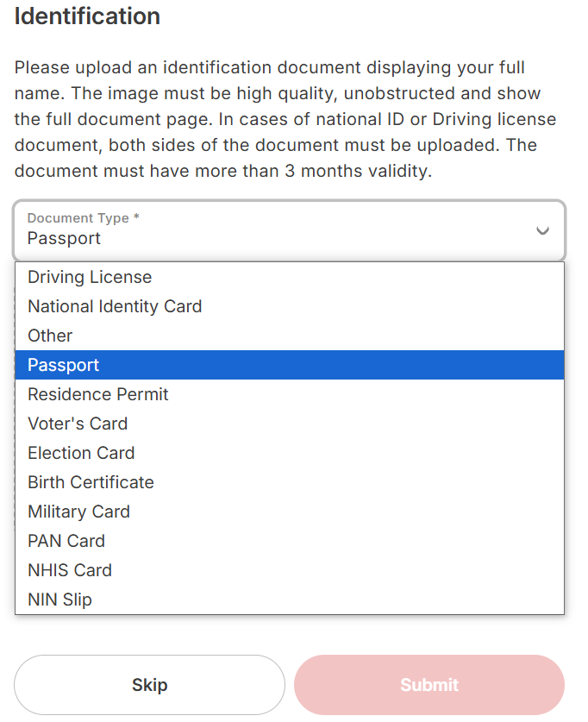Screen dimensions: 588x722
Task: Click the Document Type field label
Action: [x=78, y=218]
